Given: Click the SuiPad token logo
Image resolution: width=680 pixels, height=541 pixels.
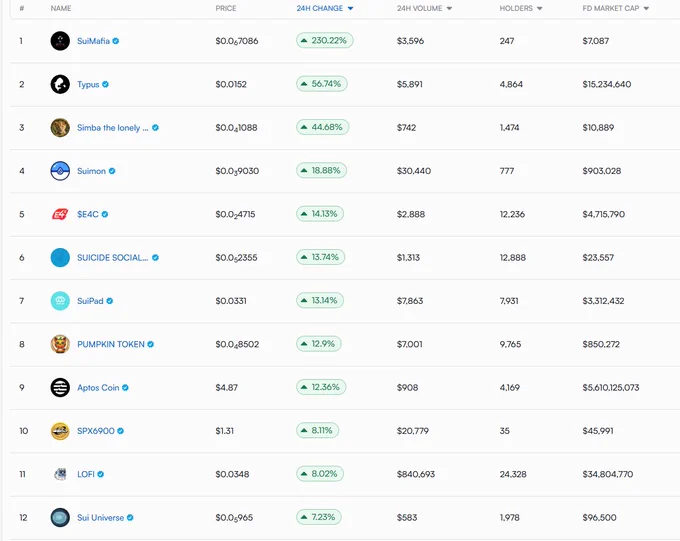Looking at the screenshot, I should pos(60,301).
